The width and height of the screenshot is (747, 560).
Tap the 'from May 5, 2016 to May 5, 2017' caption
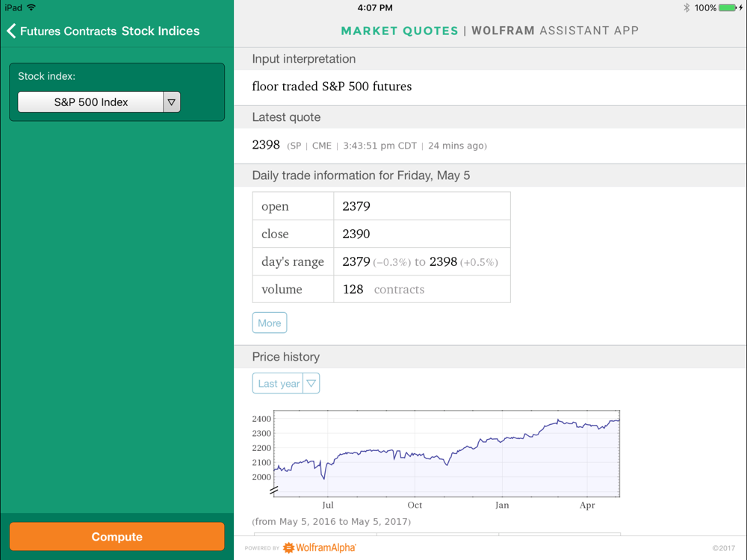coord(331,521)
